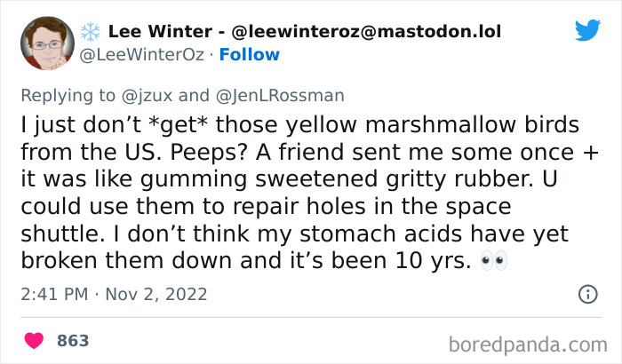The image size is (622, 364).
Task: Click the 'Replying to' label
Action: pyautogui.click(x=68, y=96)
